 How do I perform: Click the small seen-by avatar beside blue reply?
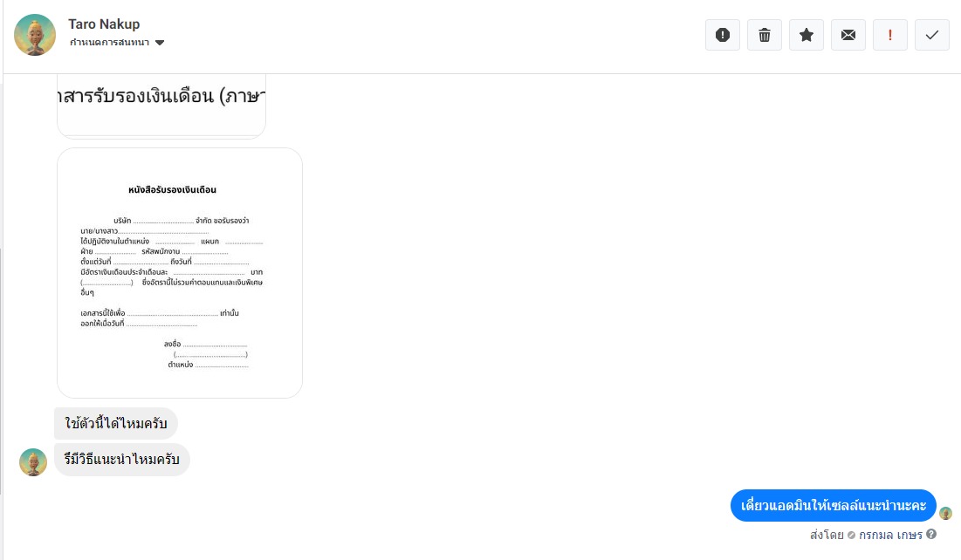pyautogui.click(x=945, y=514)
